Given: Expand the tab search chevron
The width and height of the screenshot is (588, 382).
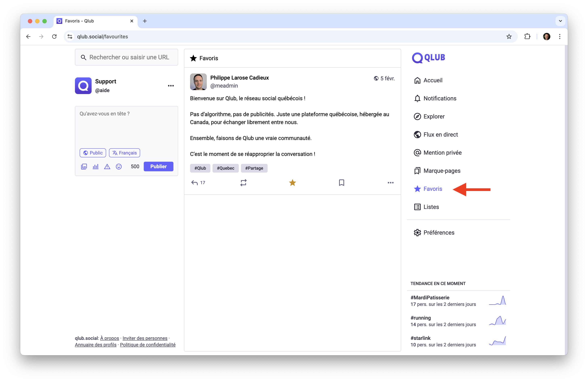Looking at the screenshot, I should click(560, 21).
